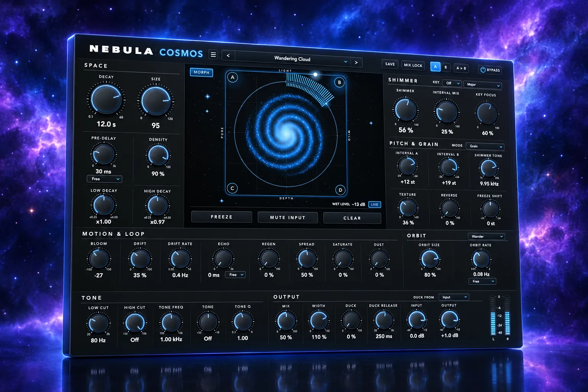This screenshot has height=392, width=588.
Task: Click the Saturate knob
Action: point(343,259)
